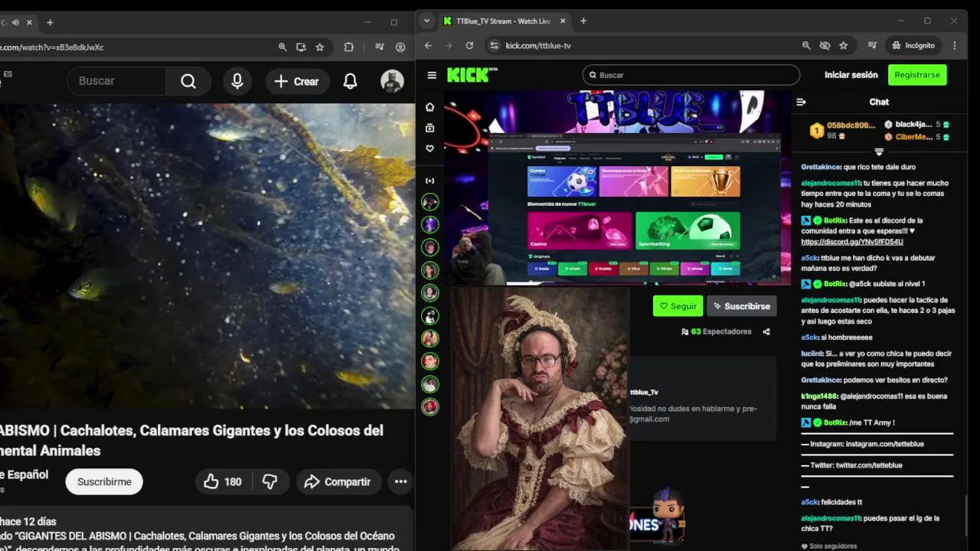Click the 63 Espectadores count
This screenshot has width=980, height=551.
[716, 331]
